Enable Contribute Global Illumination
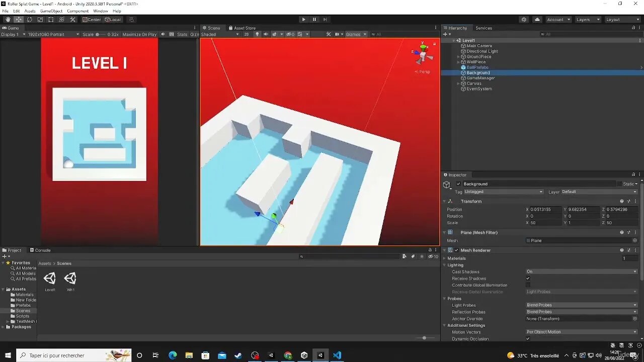This screenshot has height=362, width=644. click(528, 285)
